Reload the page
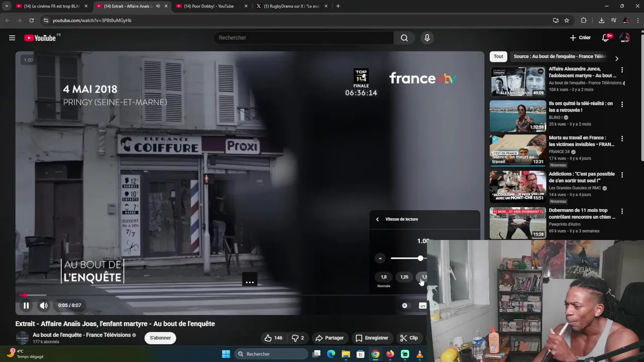 31,20
